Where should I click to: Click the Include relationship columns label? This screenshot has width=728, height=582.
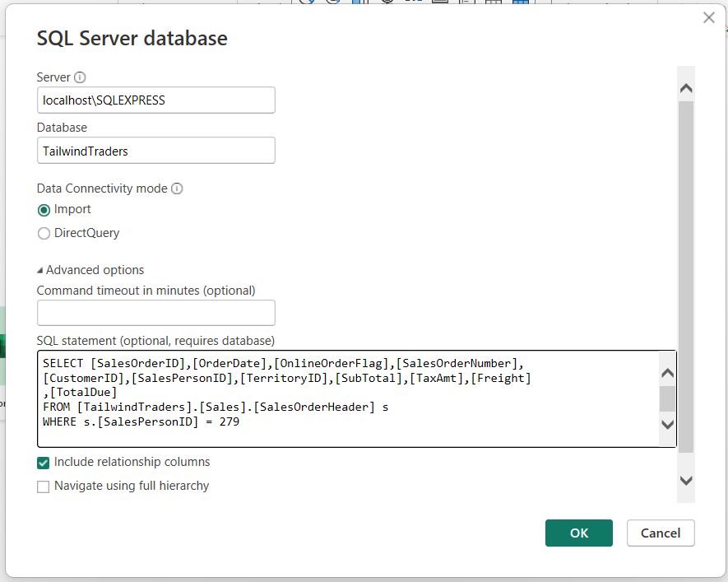(132, 462)
